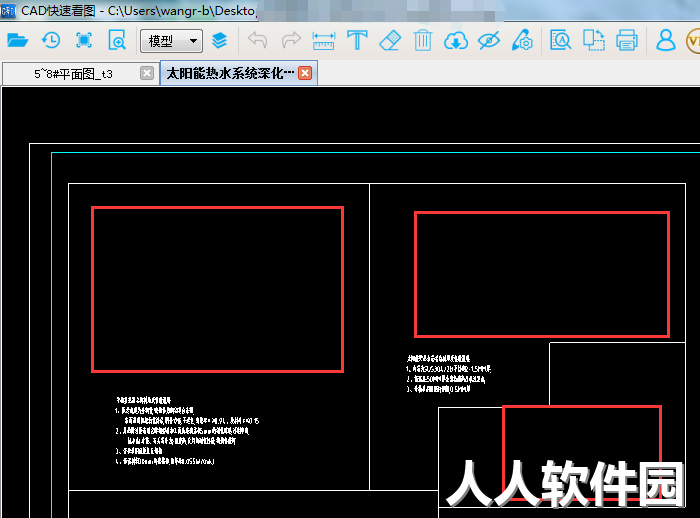Click the CAD快速看图 app title icon

coord(8,11)
